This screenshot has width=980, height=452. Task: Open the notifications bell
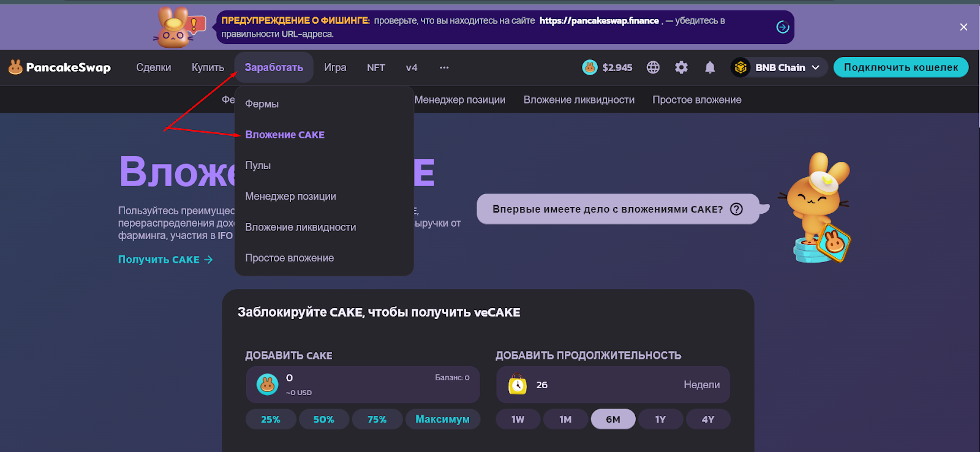pos(710,67)
